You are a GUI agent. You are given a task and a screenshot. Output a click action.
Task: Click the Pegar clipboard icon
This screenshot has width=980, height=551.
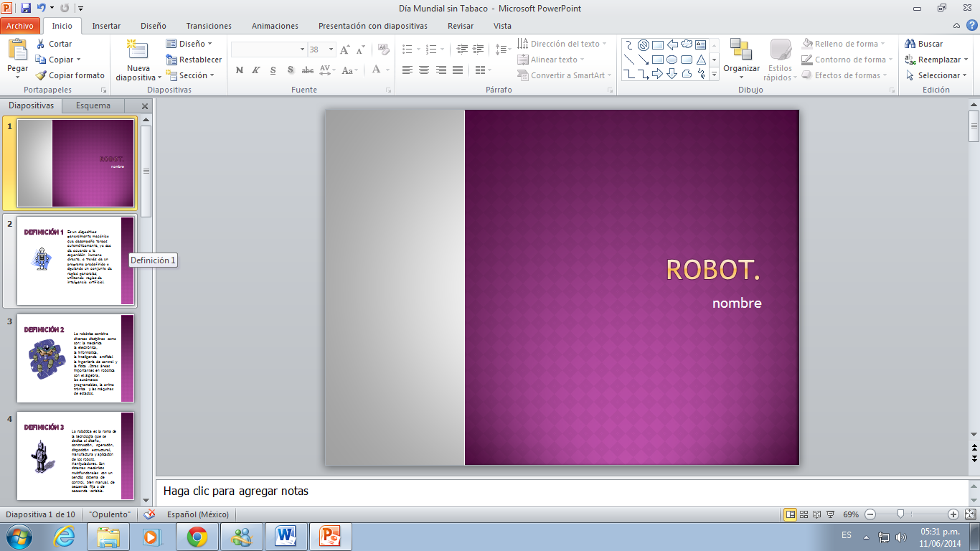(x=17, y=50)
